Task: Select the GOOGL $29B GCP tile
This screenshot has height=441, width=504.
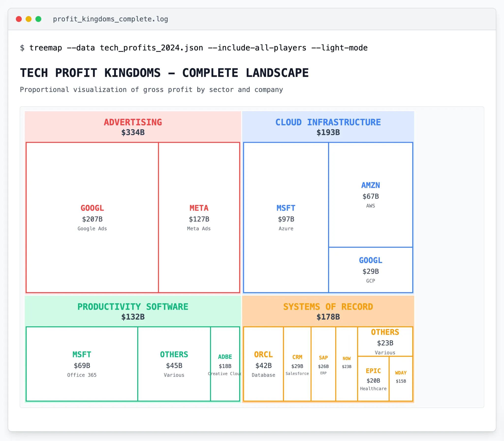Action: (x=370, y=270)
